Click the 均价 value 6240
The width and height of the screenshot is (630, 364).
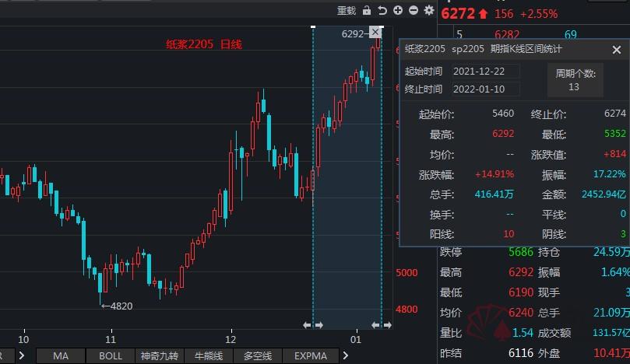521,312
